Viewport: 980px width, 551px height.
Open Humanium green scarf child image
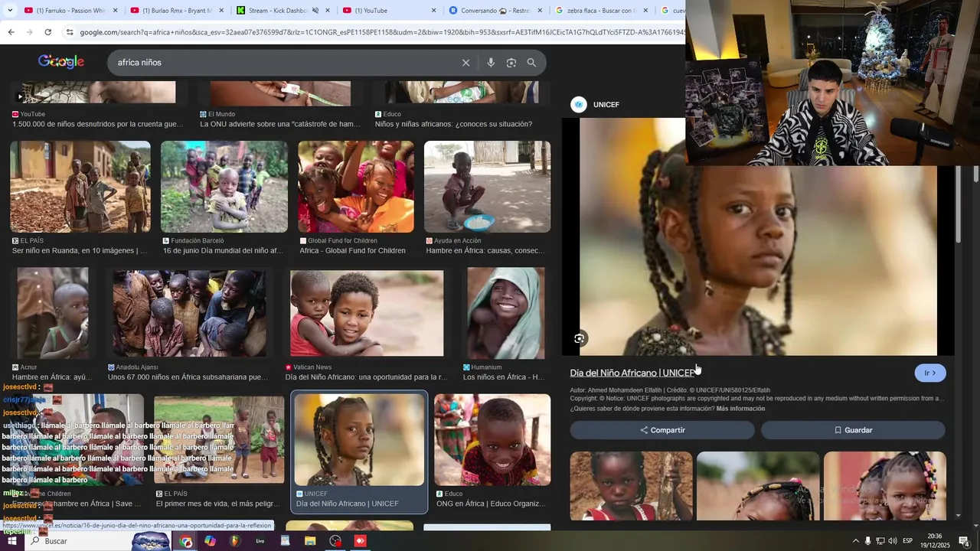tap(506, 312)
